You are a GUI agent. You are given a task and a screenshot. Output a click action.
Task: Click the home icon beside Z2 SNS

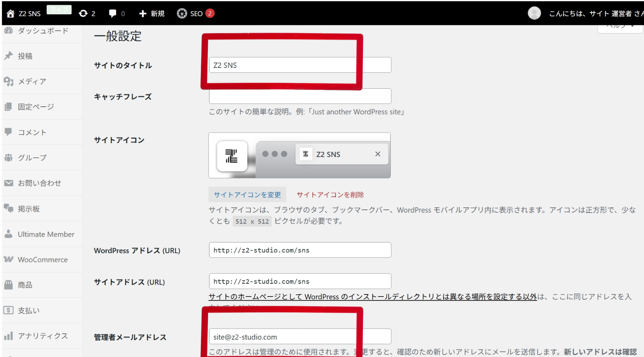coord(11,13)
